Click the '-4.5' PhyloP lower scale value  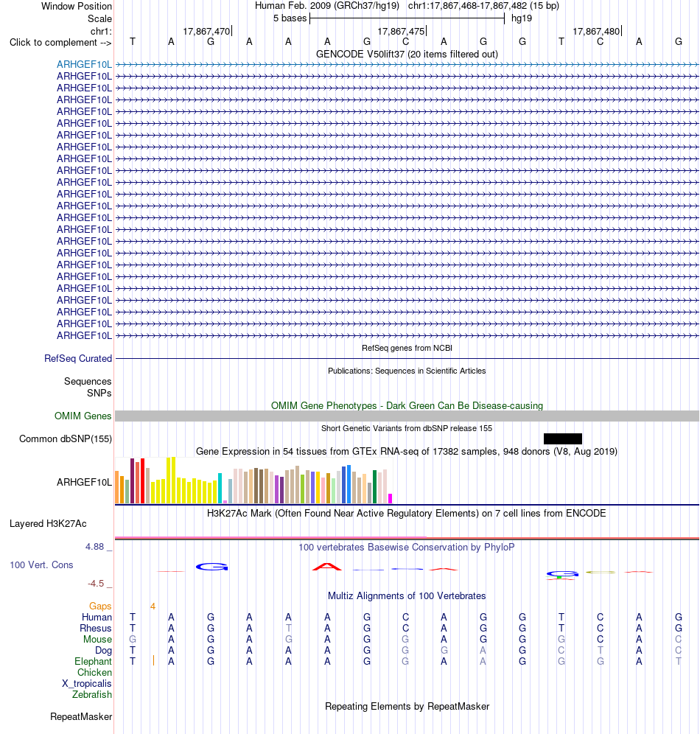(x=96, y=584)
